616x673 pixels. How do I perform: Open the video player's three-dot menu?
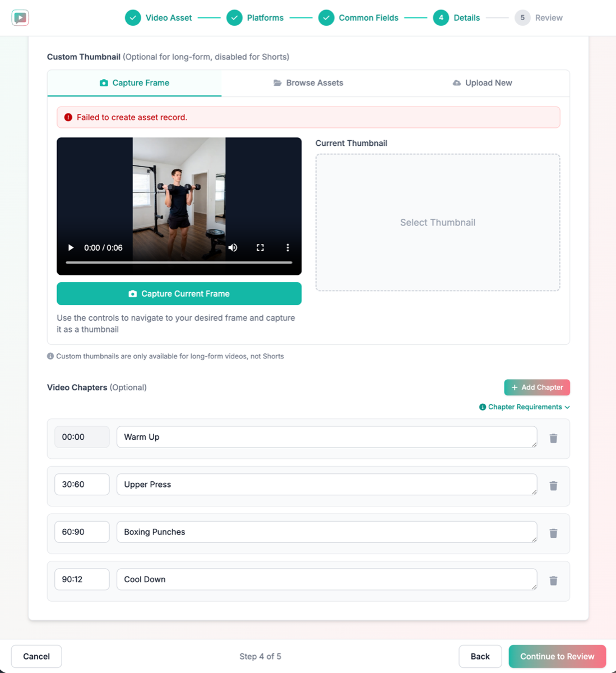click(288, 247)
